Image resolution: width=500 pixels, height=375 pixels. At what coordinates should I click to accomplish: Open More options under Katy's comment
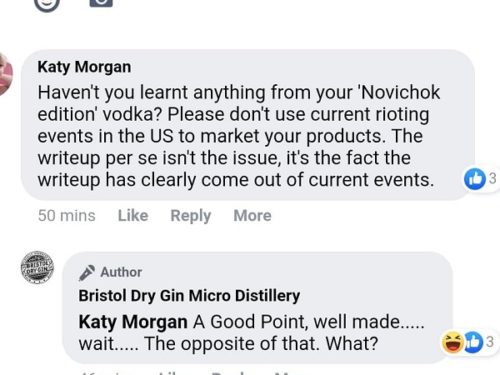coord(252,215)
